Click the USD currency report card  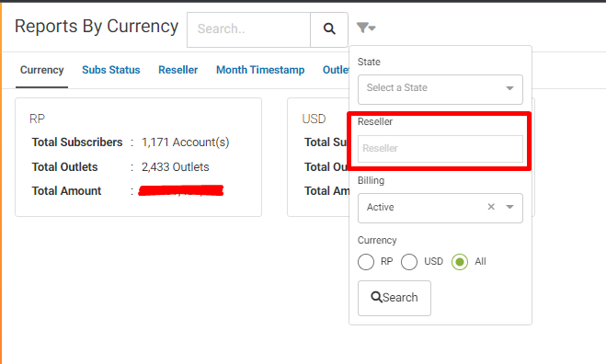[318, 157]
